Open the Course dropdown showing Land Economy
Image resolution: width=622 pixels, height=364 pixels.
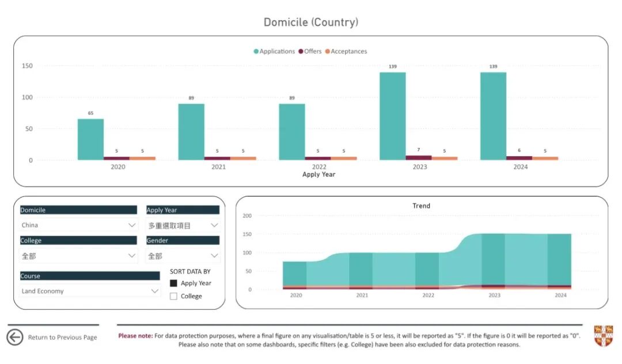pos(89,291)
